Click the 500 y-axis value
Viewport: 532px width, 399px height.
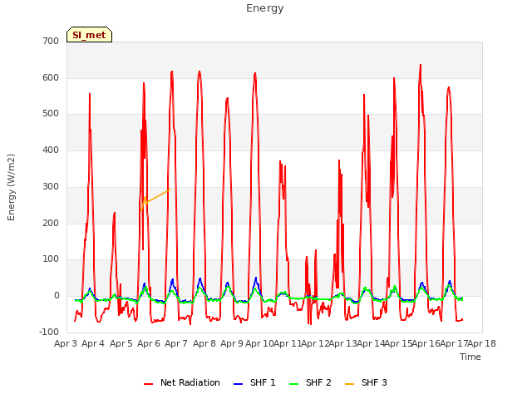51,114
